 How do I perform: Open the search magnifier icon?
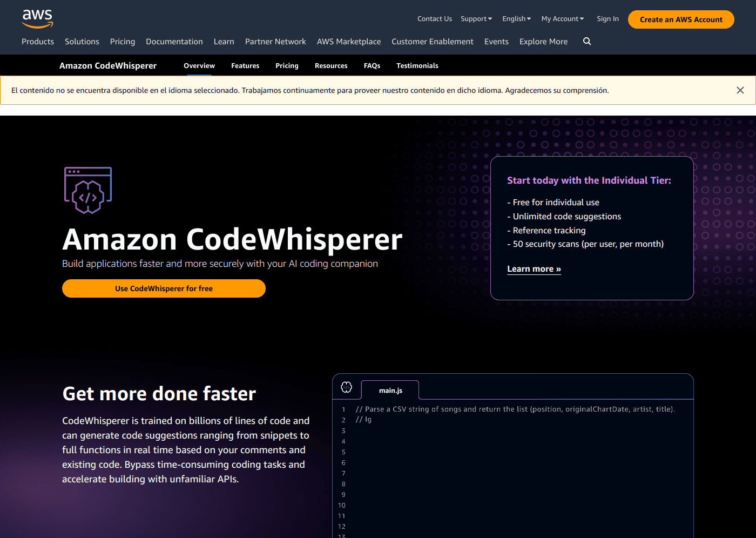click(x=587, y=41)
